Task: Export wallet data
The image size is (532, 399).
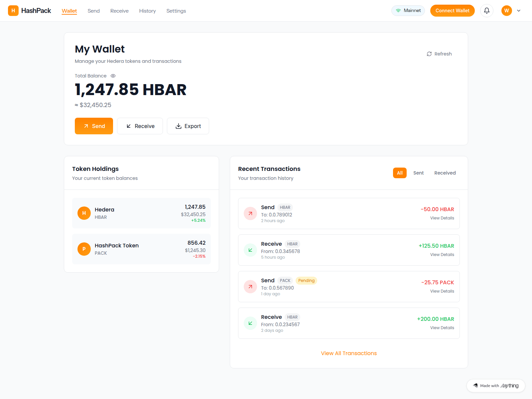Action: pos(188,126)
